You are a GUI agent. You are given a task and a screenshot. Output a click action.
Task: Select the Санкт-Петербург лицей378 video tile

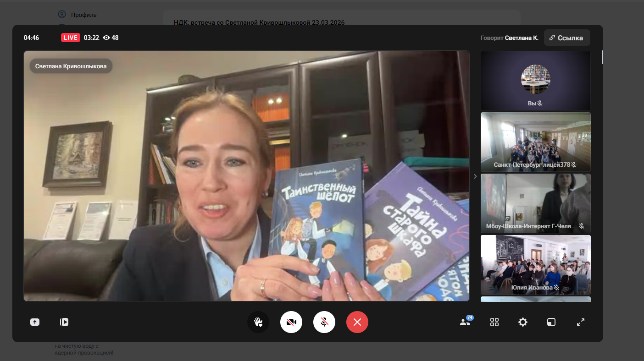[x=535, y=142]
